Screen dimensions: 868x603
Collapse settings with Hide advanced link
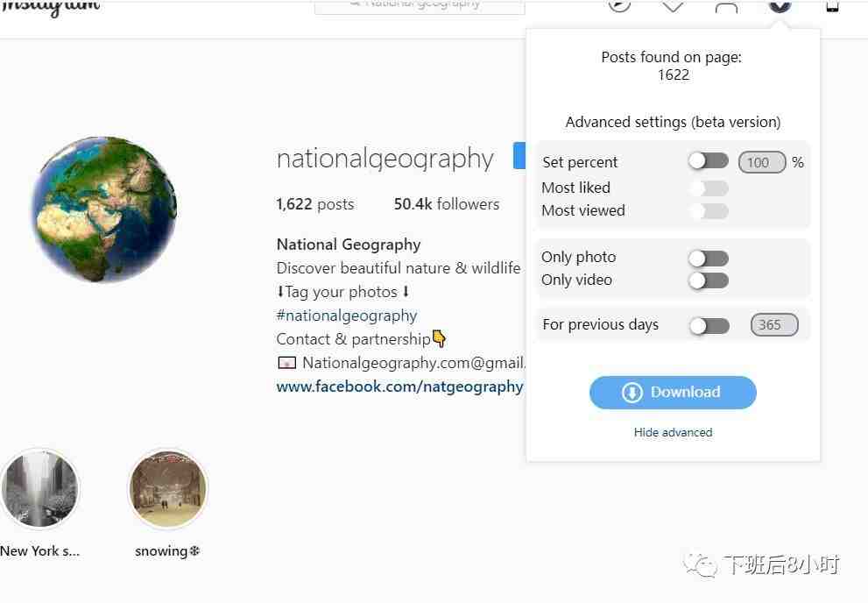(674, 432)
